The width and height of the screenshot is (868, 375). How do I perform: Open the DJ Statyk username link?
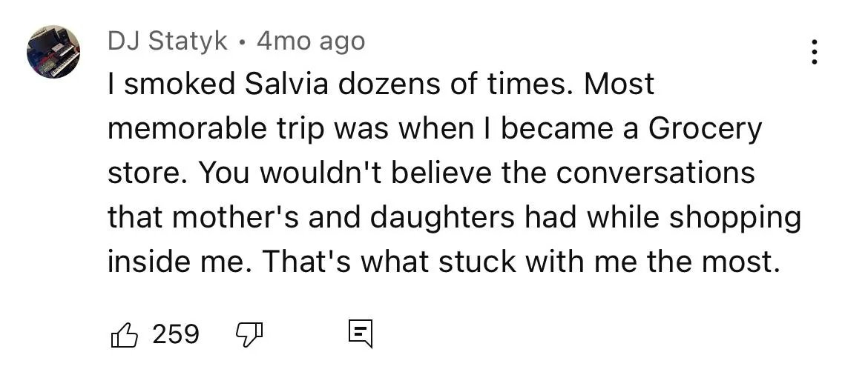(x=168, y=42)
